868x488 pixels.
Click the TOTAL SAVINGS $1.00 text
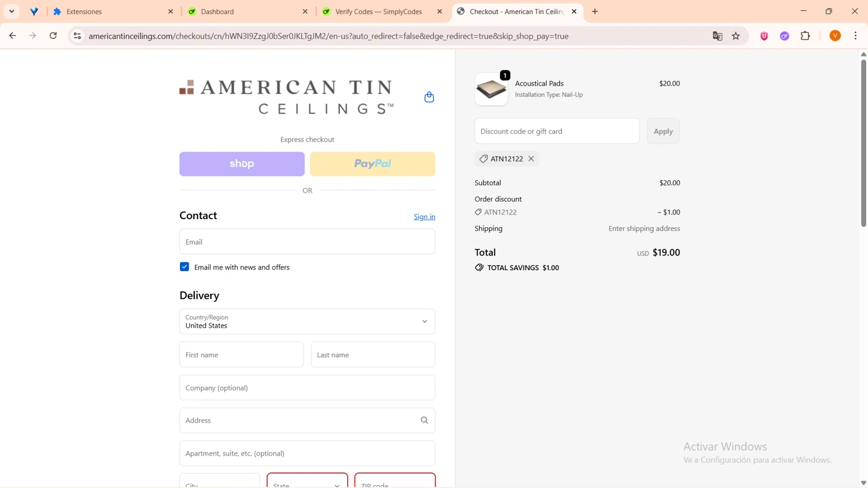tap(523, 268)
